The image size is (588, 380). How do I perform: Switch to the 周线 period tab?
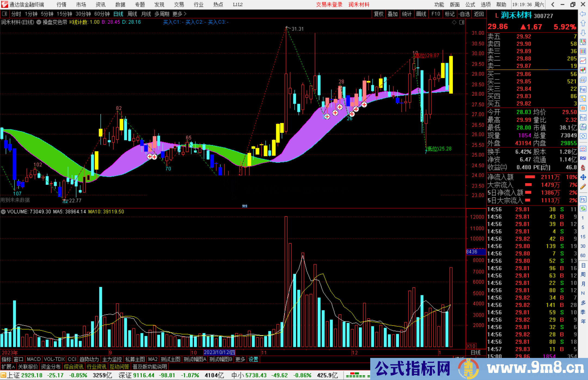pos(132,14)
